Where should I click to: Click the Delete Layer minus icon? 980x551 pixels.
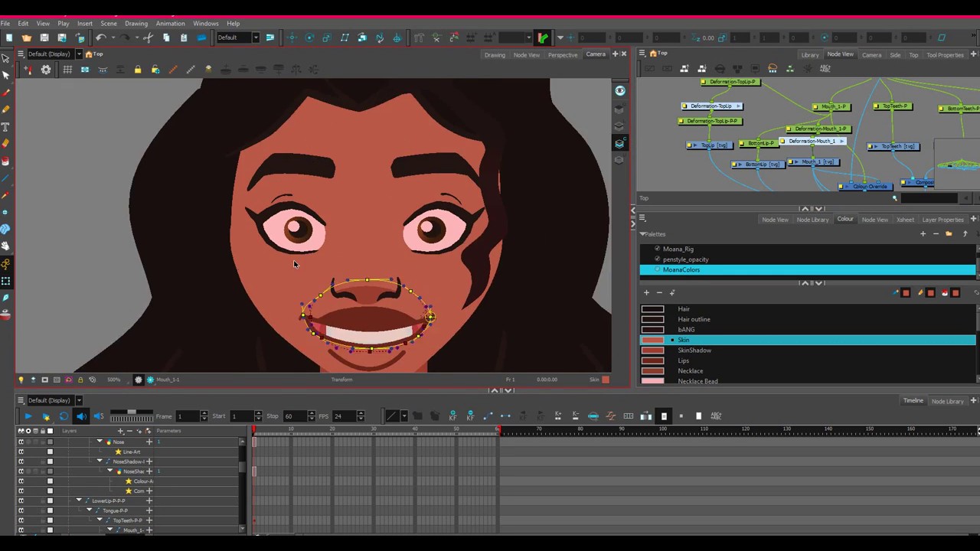pyautogui.click(x=129, y=431)
